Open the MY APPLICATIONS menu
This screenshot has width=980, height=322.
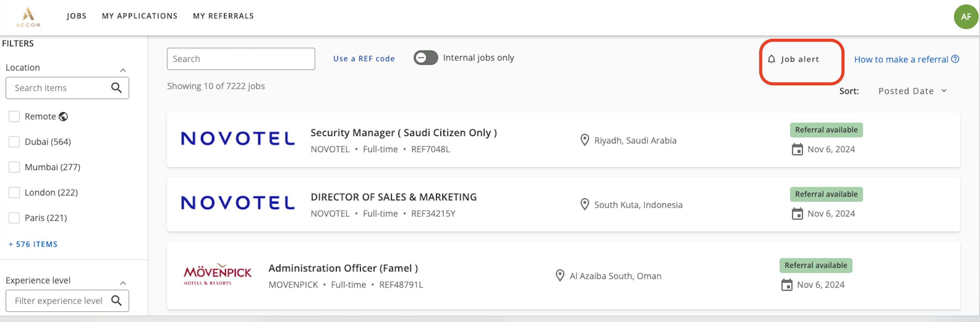point(140,16)
